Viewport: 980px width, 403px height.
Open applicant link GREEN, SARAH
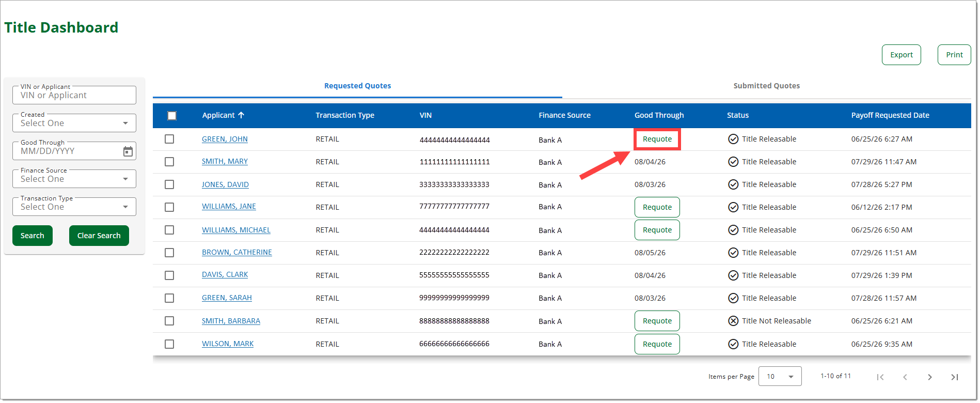point(227,298)
